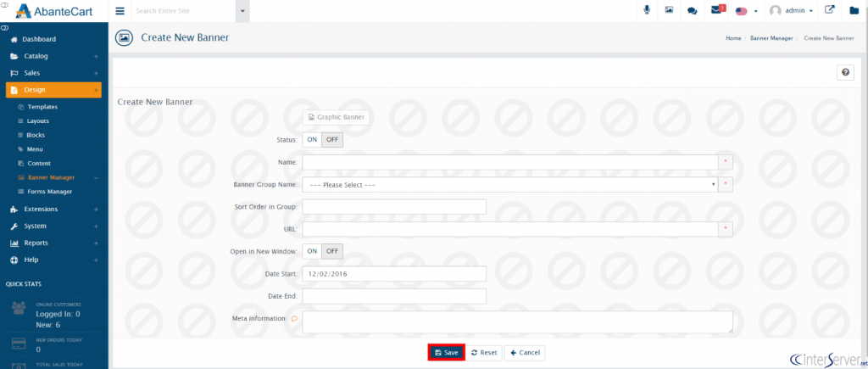Open the language flag dropdown
The width and height of the screenshot is (868, 369).
[x=746, y=10]
